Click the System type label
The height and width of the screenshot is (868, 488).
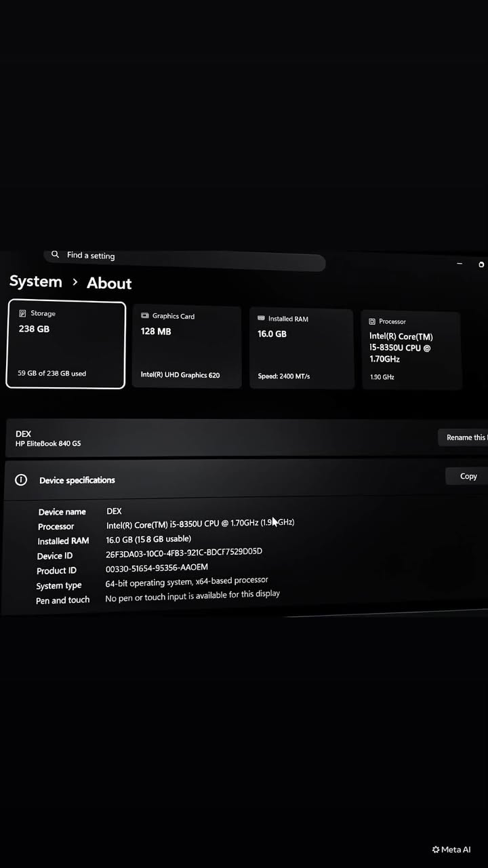tap(59, 586)
